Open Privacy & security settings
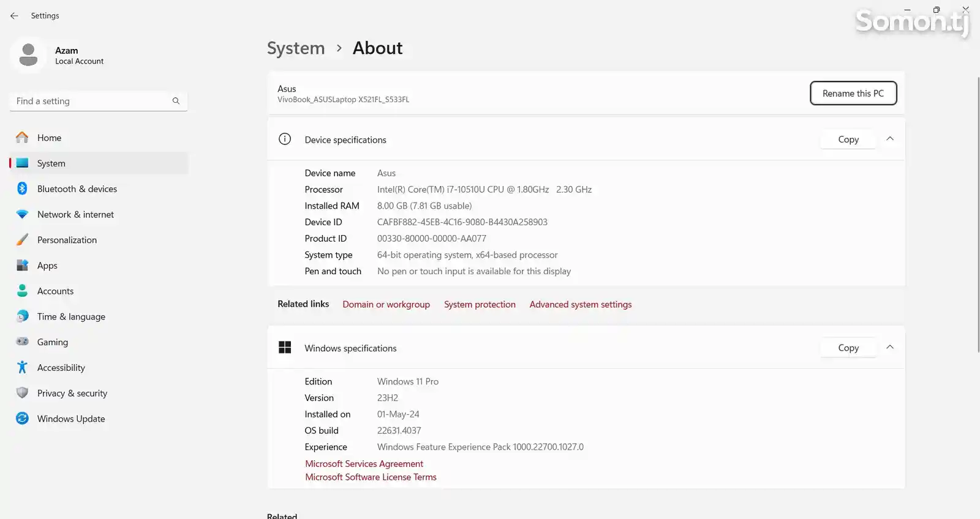The image size is (980, 519). (x=99, y=393)
